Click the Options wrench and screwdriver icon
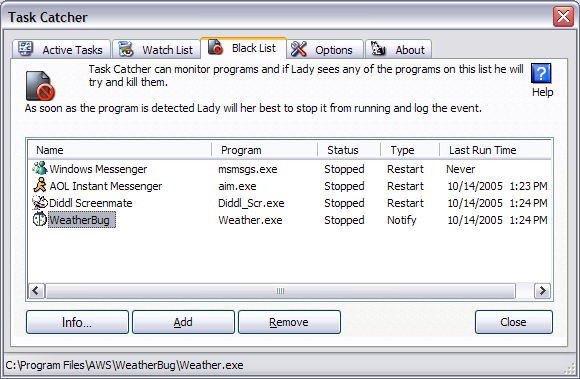 [299, 49]
